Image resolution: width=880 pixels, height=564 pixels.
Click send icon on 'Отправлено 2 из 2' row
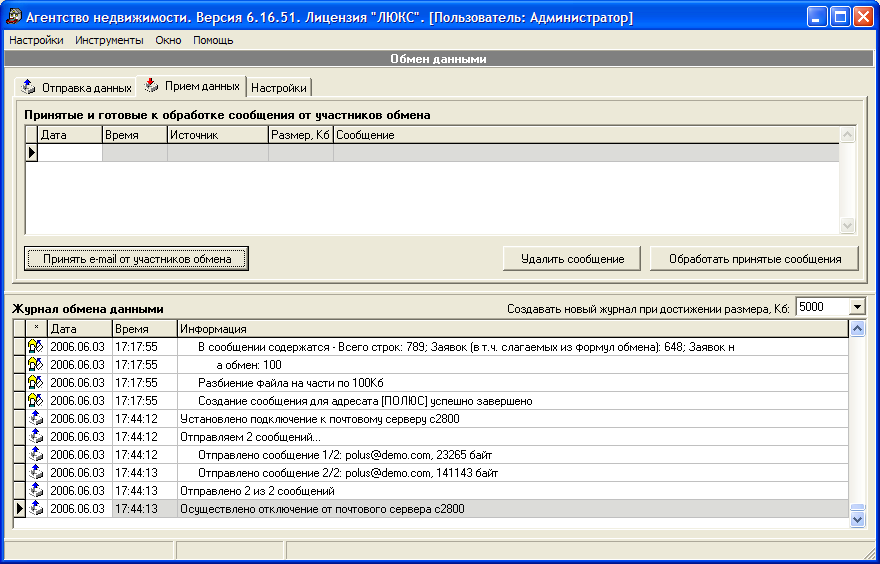tap(36, 490)
